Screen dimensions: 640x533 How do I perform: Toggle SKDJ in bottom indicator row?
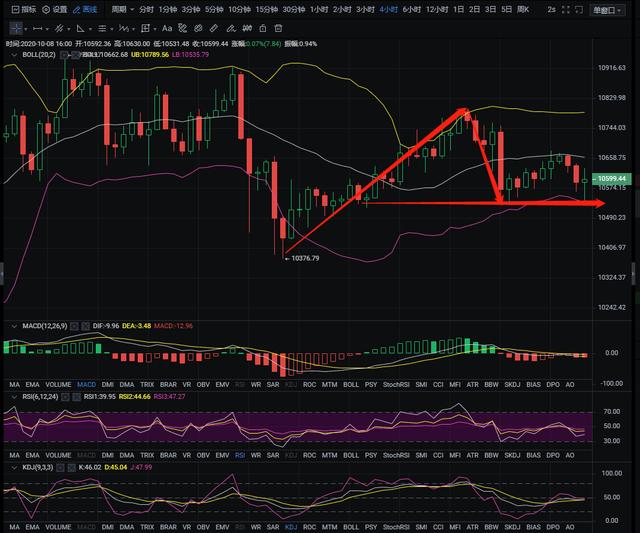click(x=512, y=527)
